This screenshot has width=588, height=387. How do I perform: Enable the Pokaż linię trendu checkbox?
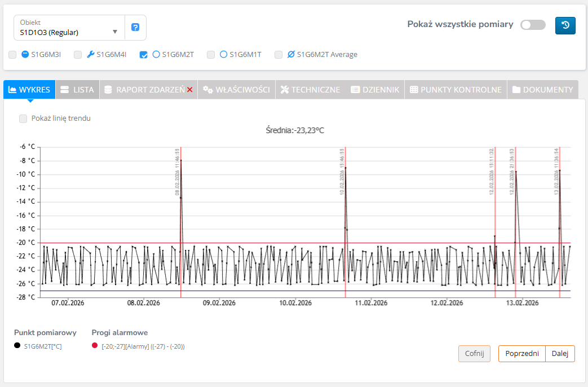pos(23,118)
